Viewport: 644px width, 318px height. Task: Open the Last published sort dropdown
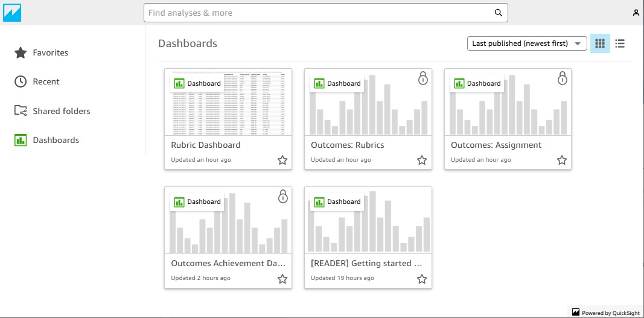(527, 43)
